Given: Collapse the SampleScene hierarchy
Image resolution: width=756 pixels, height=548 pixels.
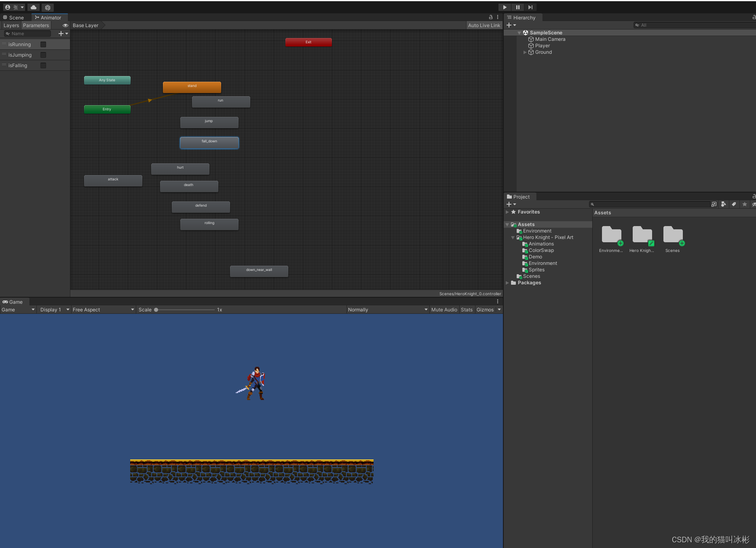Looking at the screenshot, I should [519, 33].
